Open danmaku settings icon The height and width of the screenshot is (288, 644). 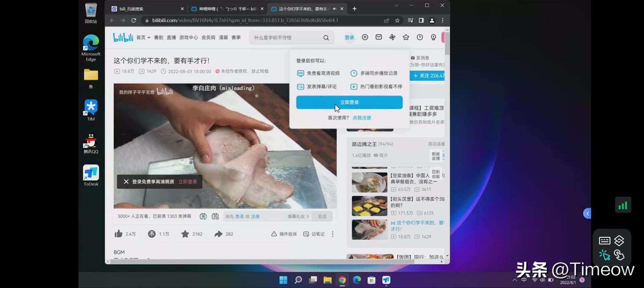click(215, 216)
